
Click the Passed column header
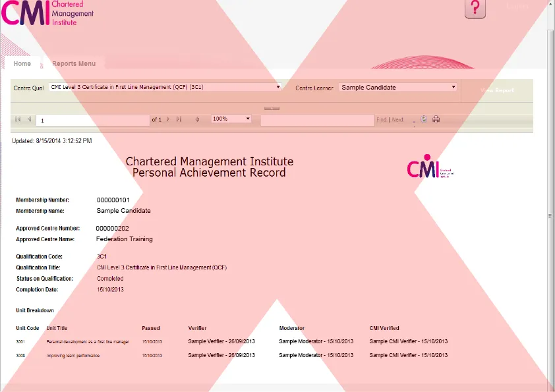(x=151, y=328)
